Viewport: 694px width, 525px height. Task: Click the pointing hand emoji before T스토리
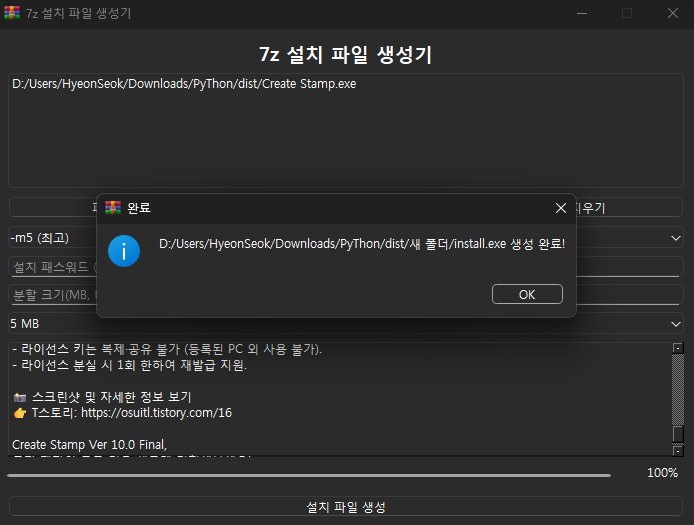(x=20, y=413)
